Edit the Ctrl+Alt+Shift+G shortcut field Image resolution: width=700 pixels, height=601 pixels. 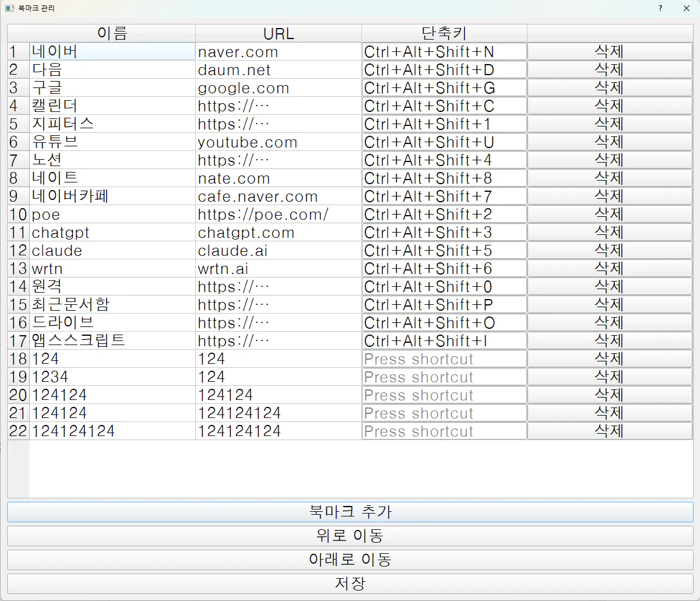point(444,87)
